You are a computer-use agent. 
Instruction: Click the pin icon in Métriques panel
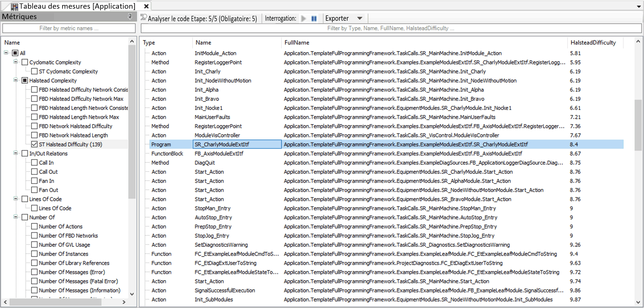pyautogui.click(x=130, y=17)
